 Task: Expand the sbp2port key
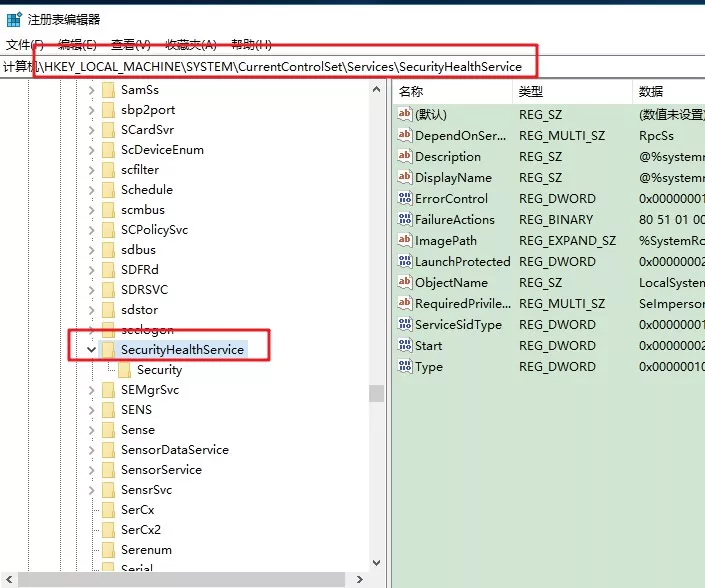click(x=91, y=110)
